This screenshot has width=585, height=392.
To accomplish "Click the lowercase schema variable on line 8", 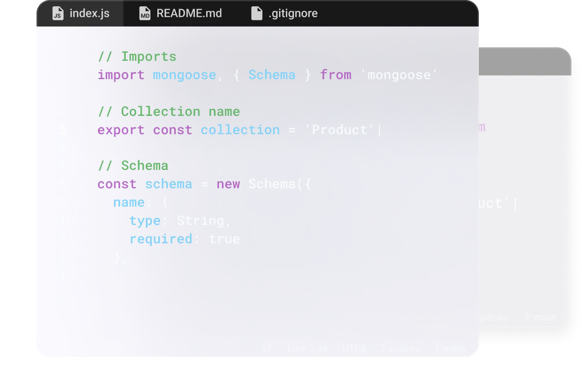I will [168, 184].
